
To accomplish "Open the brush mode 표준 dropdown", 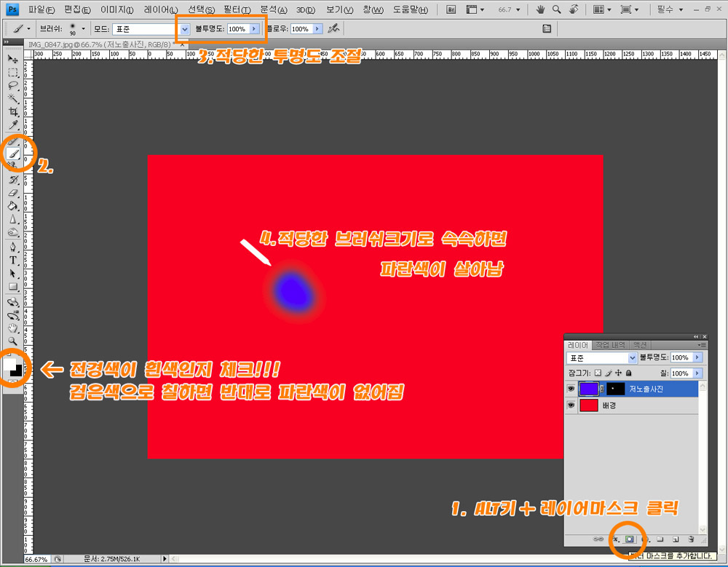I will (151, 29).
